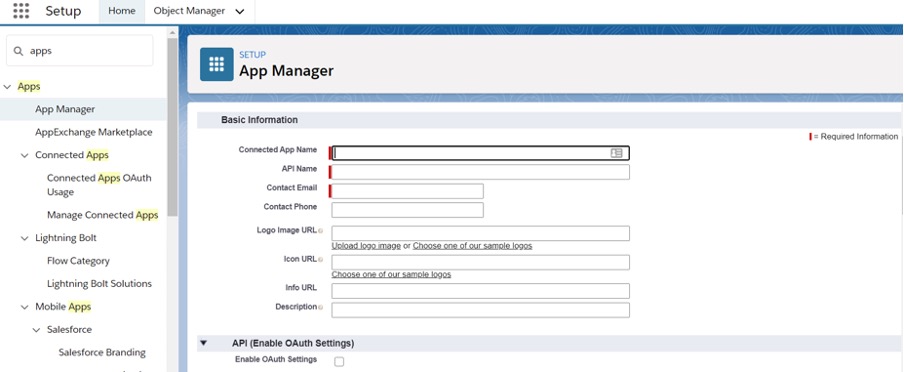Click the Description input field
The width and height of the screenshot is (904, 372).
pyautogui.click(x=481, y=310)
